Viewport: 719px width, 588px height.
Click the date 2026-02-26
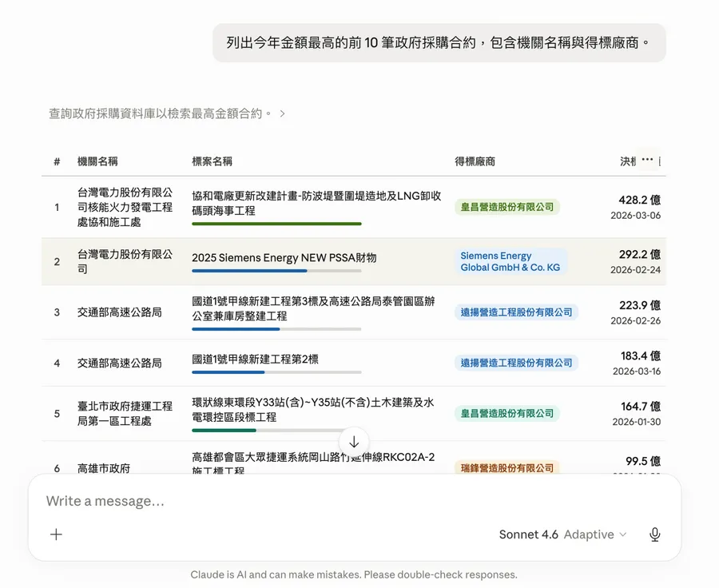636,321
